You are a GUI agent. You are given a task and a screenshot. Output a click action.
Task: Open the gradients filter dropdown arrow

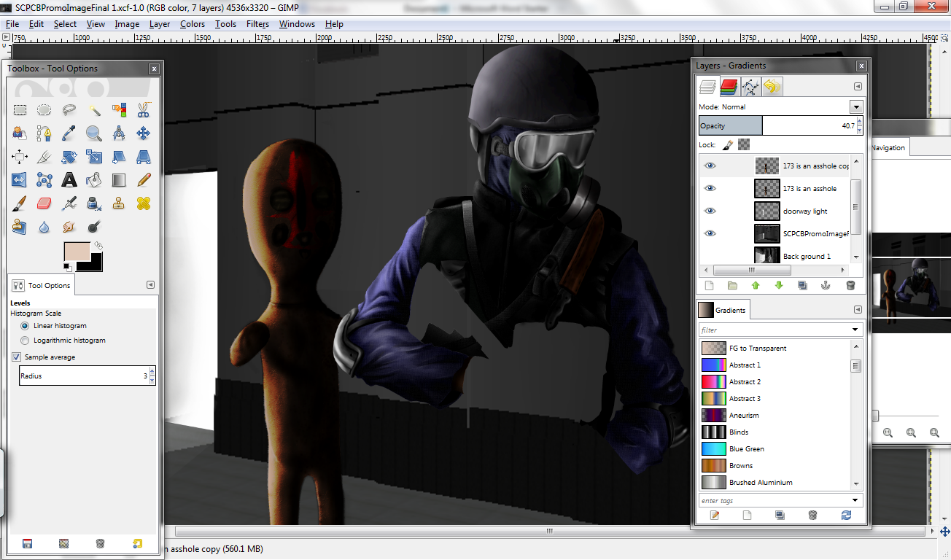tap(855, 330)
